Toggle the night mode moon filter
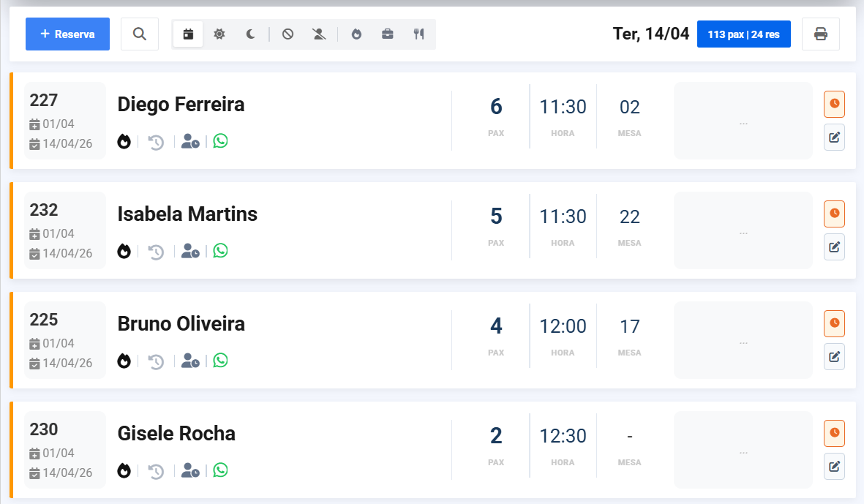This screenshot has width=864, height=504. click(249, 34)
